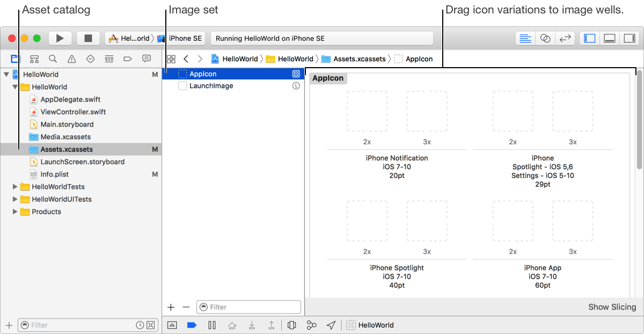The height and width of the screenshot is (334, 644).
Task: Add a new file using navigator plus button
Action: click(x=9, y=325)
